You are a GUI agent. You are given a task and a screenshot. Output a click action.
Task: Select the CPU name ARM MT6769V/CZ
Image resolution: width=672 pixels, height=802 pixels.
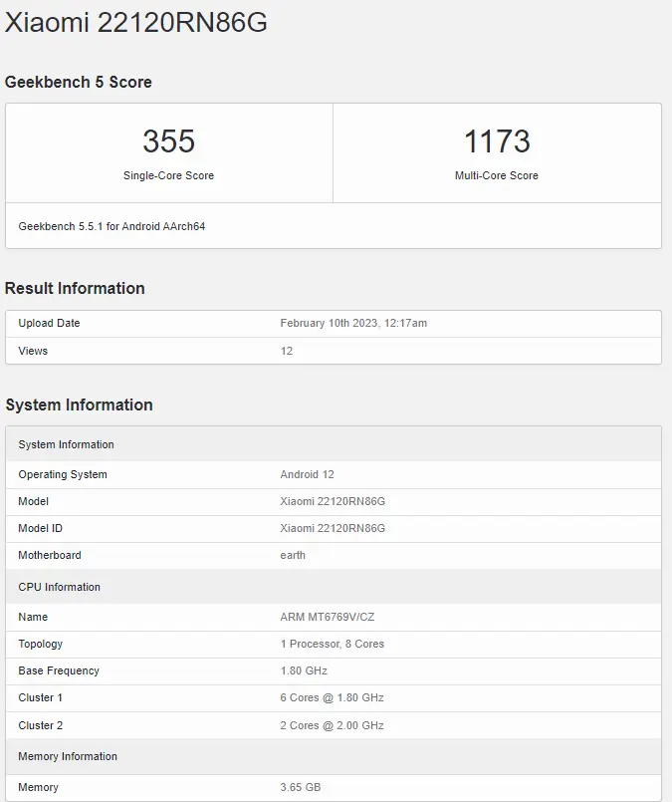click(x=328, y=617)
